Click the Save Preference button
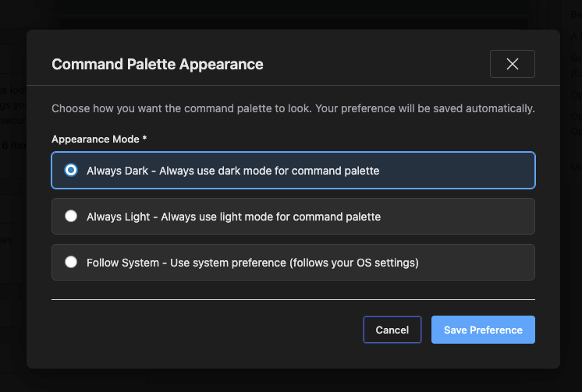This screenshot has height=392, width=582. [x=483, y=330]
